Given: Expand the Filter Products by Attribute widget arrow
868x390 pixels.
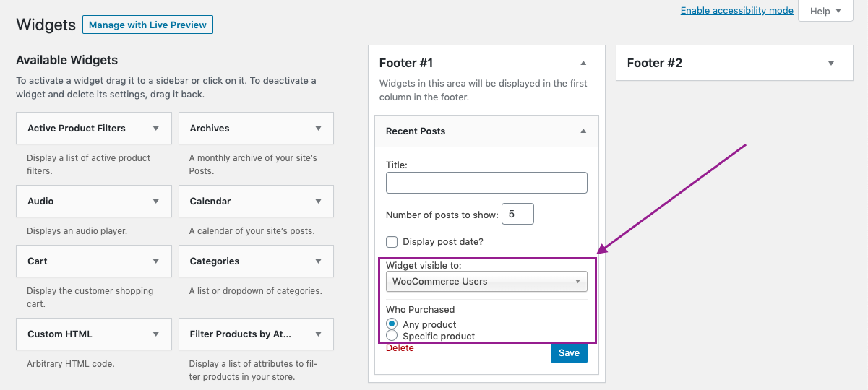Looking at the screenshot, I should click(x=318, y=334).
